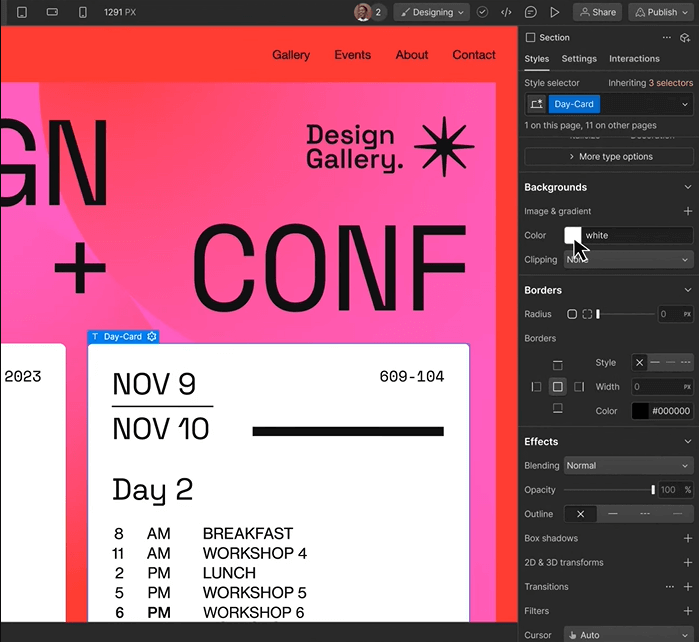Image resolution: width=699 pixels, height=642 pixels.
Task: Open the comments speech bubble icon
Action: [530, 13]
